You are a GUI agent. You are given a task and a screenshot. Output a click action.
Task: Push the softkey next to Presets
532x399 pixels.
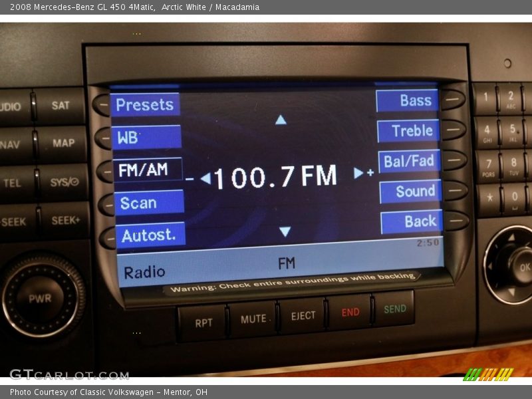point(102,105)
